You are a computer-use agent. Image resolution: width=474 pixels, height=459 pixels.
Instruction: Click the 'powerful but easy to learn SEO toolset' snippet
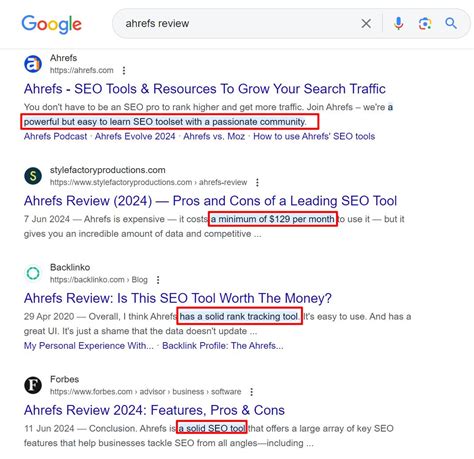[165, 122]
